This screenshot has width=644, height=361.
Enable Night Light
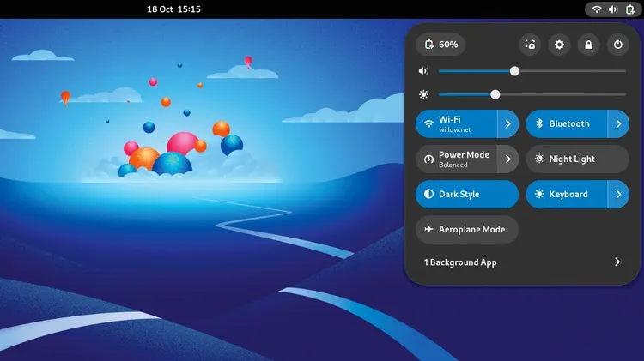click(x=578, y=159)
